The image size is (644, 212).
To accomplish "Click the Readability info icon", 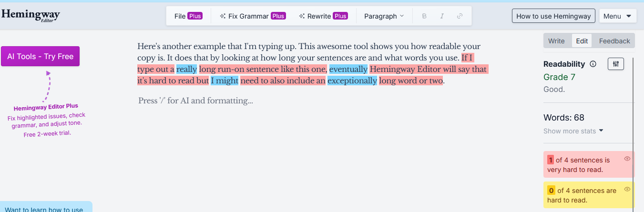I will tap(593, 64).
